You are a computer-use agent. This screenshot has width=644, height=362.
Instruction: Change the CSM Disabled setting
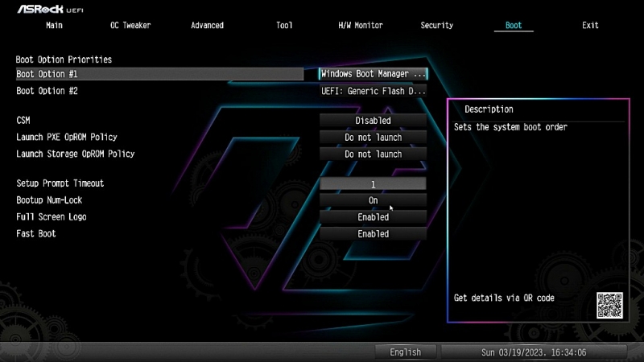(x=373, y=121)
